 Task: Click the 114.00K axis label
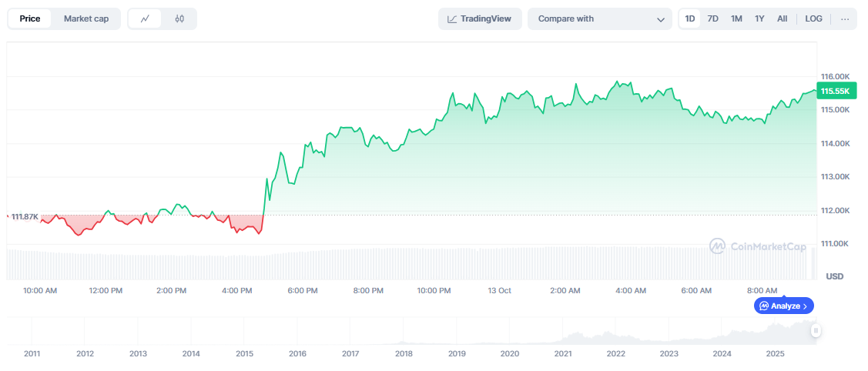835,144
